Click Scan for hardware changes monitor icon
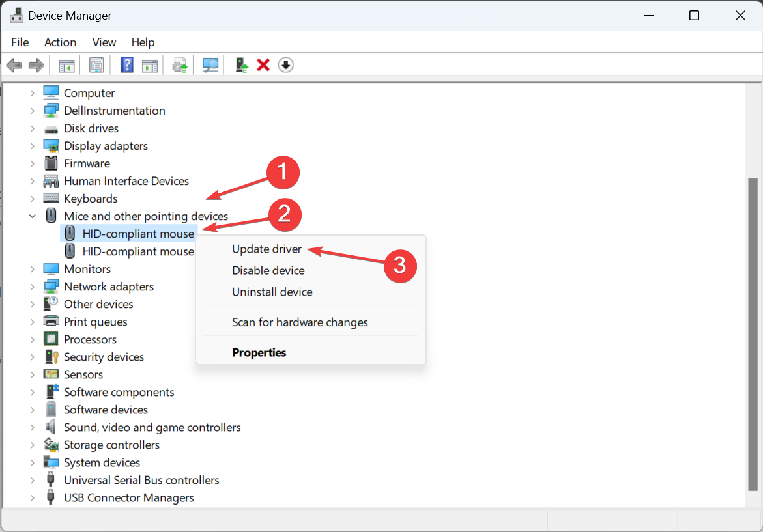 210,65
